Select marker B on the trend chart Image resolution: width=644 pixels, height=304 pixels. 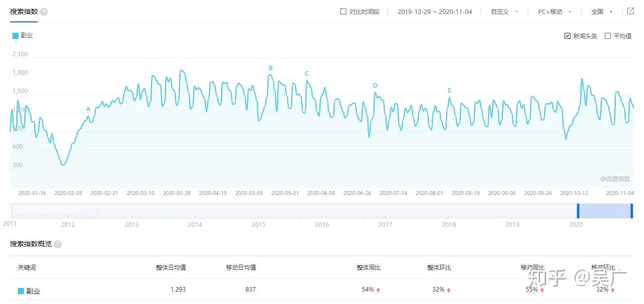pos(270,68)
